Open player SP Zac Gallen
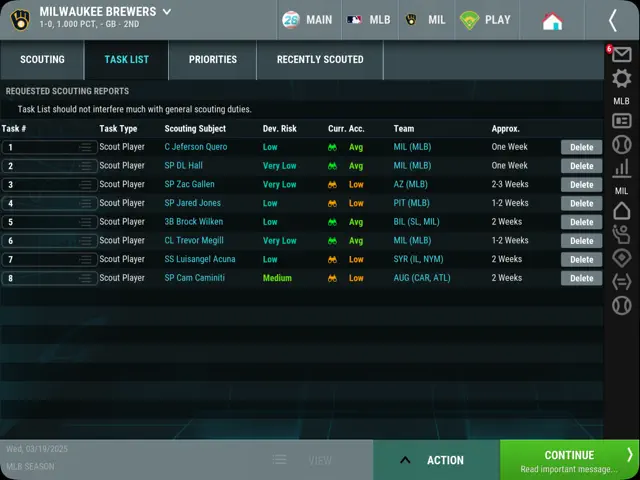 pos(189,184)
